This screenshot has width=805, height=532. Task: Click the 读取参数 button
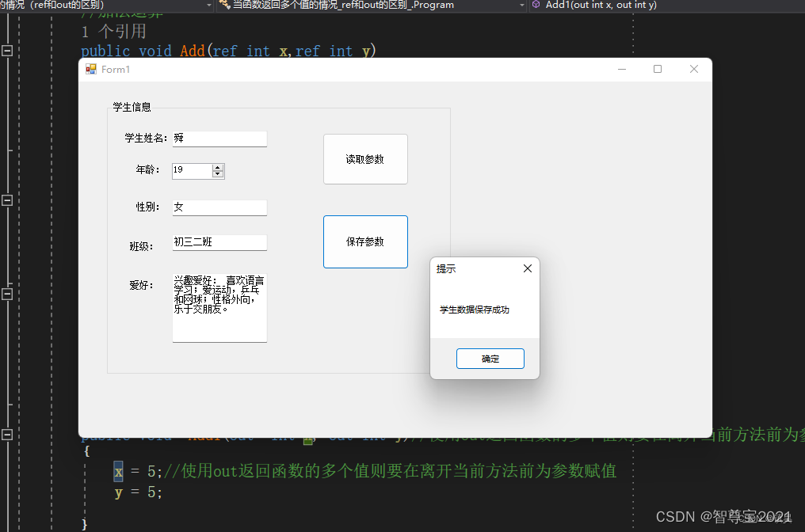coord(365,159)
